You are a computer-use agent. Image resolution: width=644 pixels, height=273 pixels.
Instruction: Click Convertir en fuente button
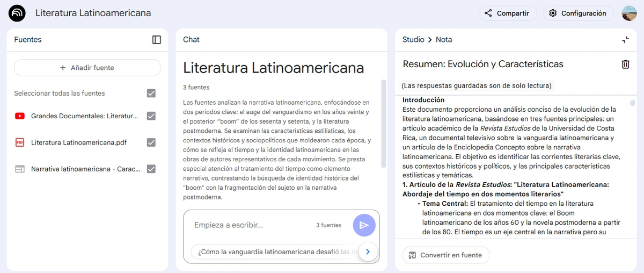(446, 255)
